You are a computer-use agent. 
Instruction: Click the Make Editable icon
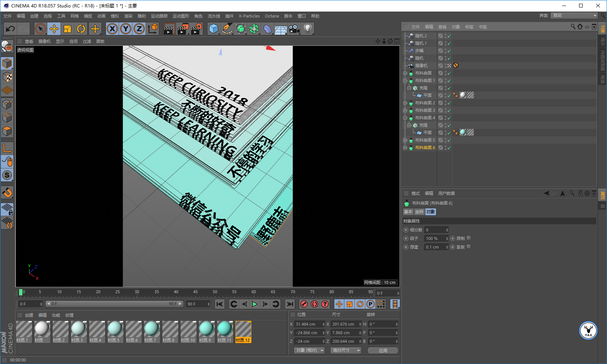[7, 47]
